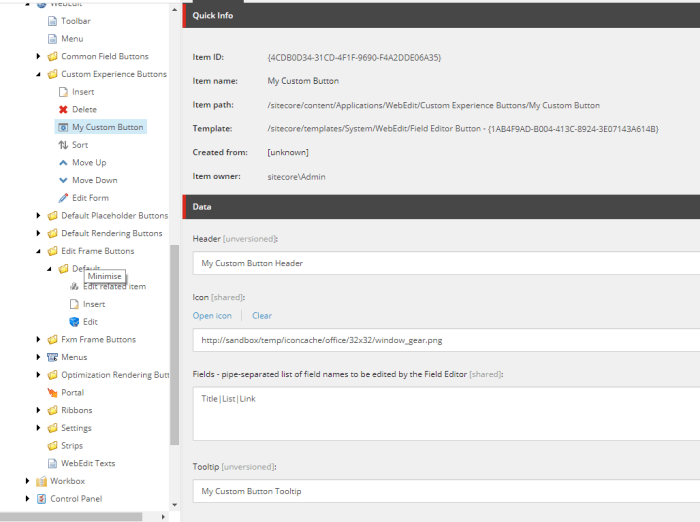This screenshot has width=700, height=522.
Task: Click the WebEdit Texts document icon
Action: pyautogui.click(x=52, y=463)
